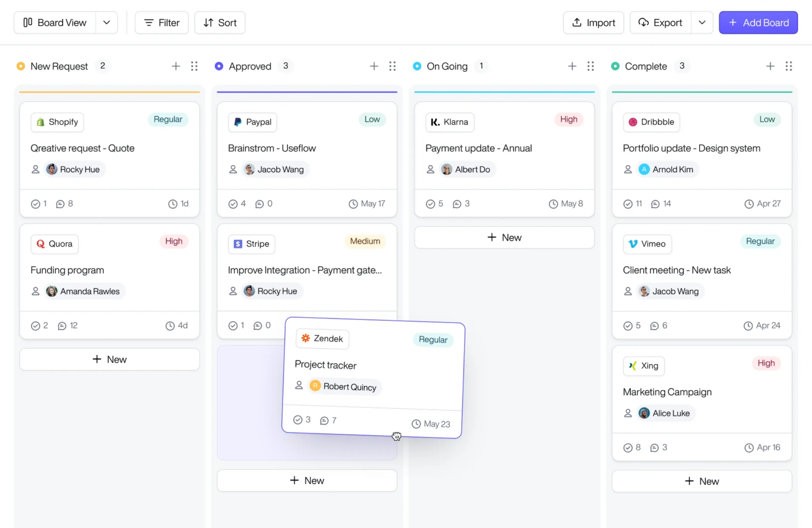
Task: Open the Export options dropdown arrow
Action: click(702, 23)
